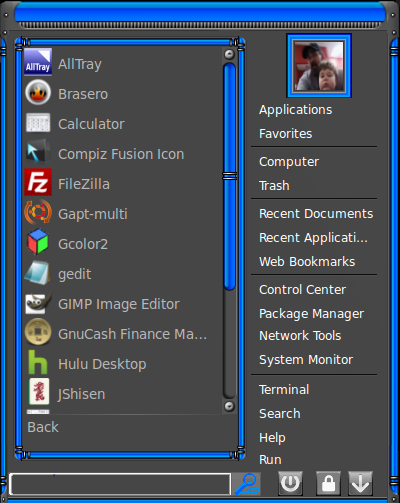Select the Brasero text label

pos(83,94)
